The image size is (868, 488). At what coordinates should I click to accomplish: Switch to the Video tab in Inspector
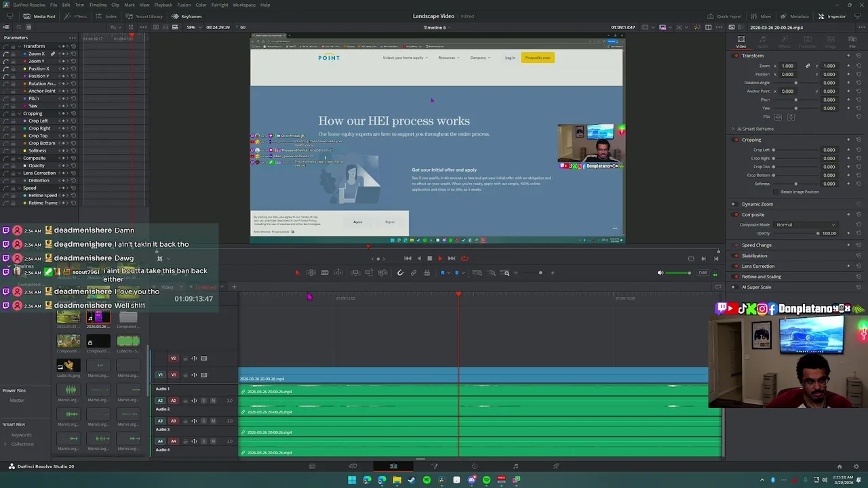click(741, 42)
